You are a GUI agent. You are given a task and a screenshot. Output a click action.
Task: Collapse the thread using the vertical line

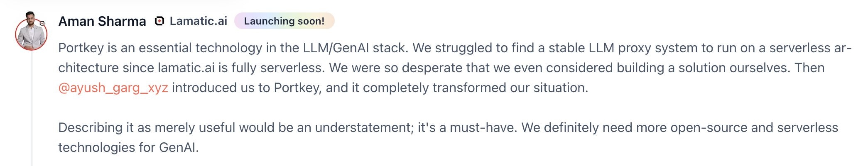click(x=32, y=109)
